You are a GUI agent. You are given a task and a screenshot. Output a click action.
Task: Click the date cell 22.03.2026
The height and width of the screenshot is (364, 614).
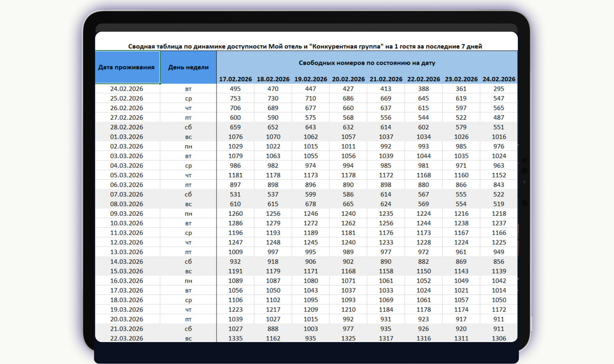coord(127,338)
